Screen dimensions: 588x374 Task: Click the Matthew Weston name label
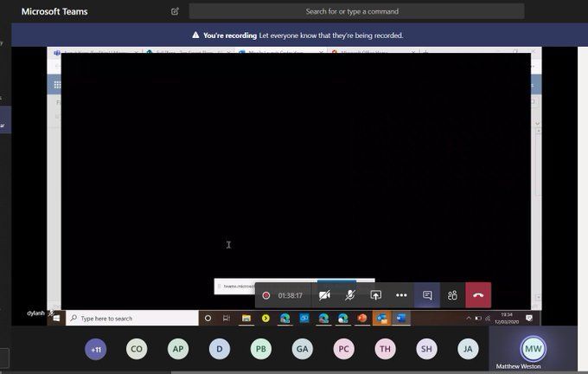tap(518, 366)
